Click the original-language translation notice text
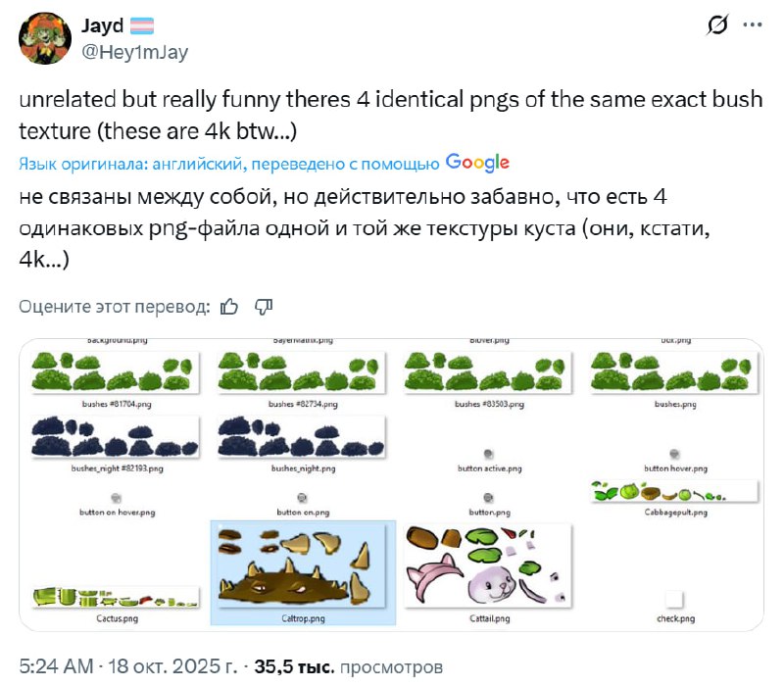This screenshot has height=687, width=784. coord(228,164)
